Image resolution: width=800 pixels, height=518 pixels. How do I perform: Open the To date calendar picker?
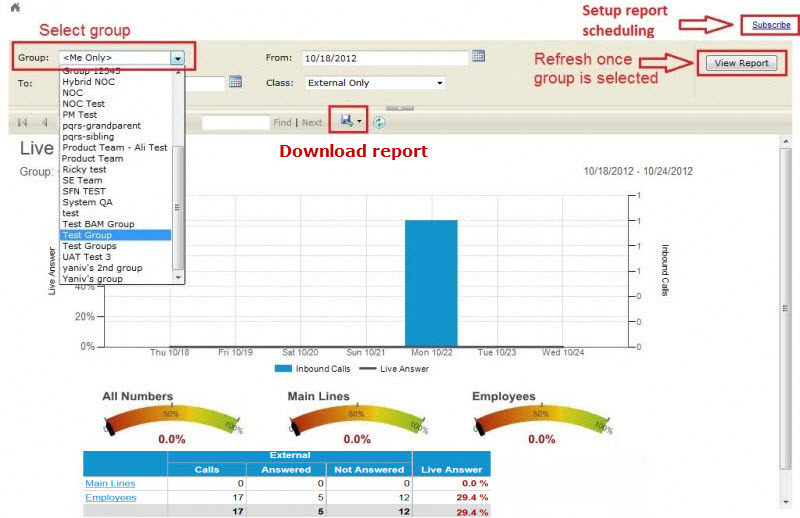[x=235, y=81]
